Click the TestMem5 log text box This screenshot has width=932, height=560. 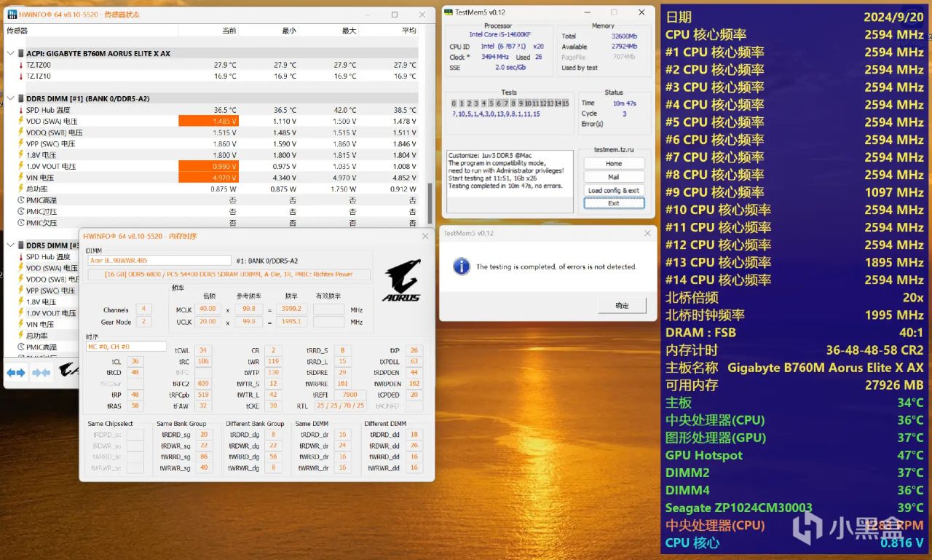click(510, 182)
